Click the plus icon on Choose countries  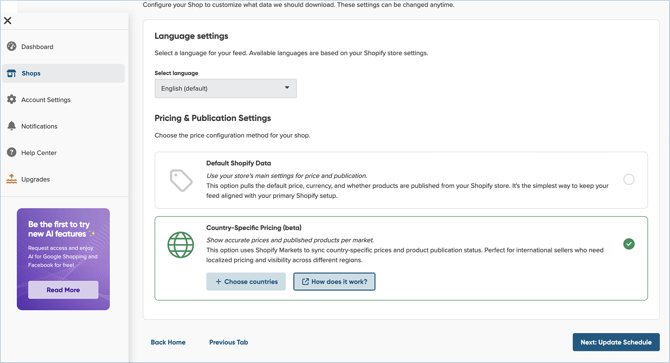tap(218, 281)
